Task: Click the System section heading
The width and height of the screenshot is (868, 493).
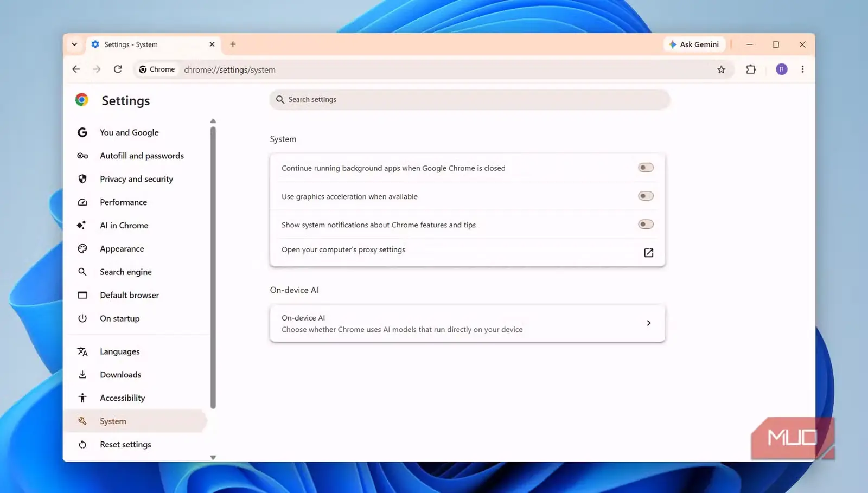Action: pos(283,139)
